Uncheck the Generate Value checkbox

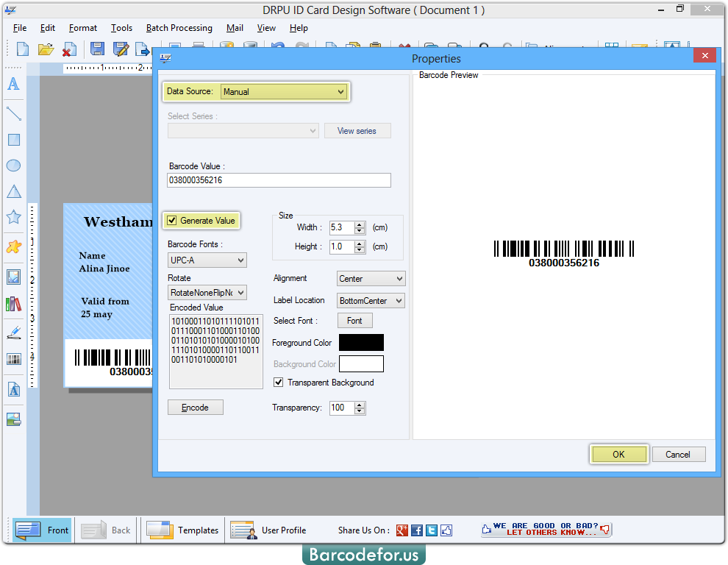(x=171, y=220)
